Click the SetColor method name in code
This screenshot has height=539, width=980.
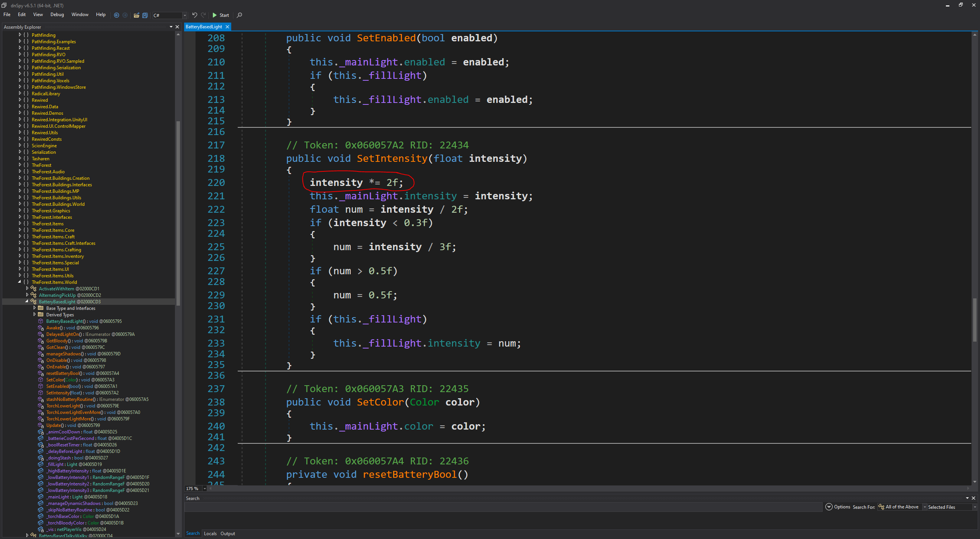tap(380, 402)
